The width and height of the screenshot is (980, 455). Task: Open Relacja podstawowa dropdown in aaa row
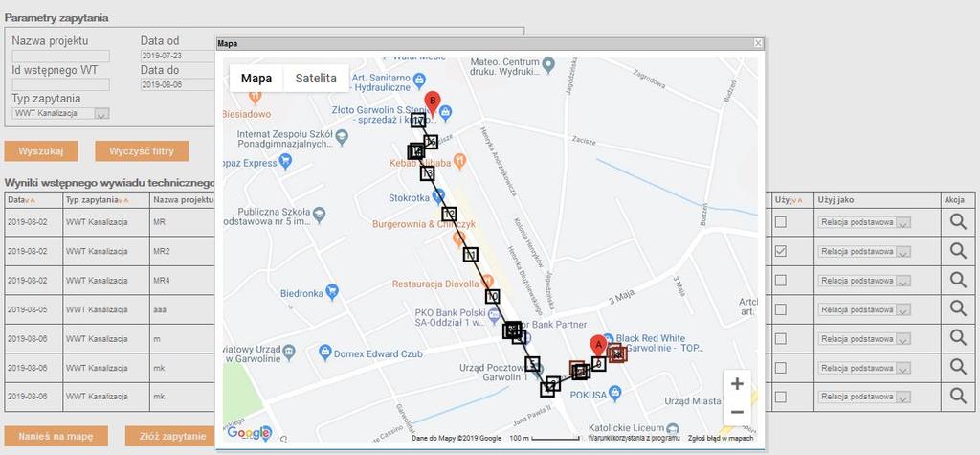pyautogui.click(x=864, y=309)
